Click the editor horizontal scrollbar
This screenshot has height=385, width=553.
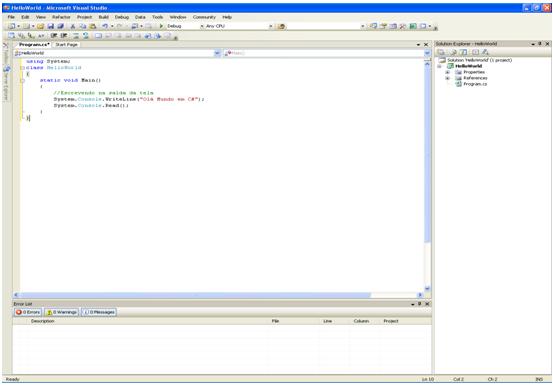[x=218, y=295]
